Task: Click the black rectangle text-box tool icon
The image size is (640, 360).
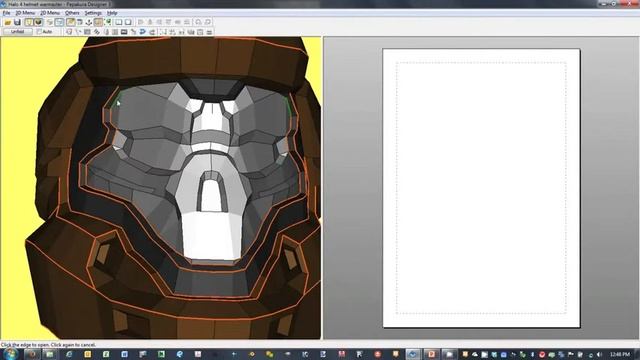Action: pos(124,32)
